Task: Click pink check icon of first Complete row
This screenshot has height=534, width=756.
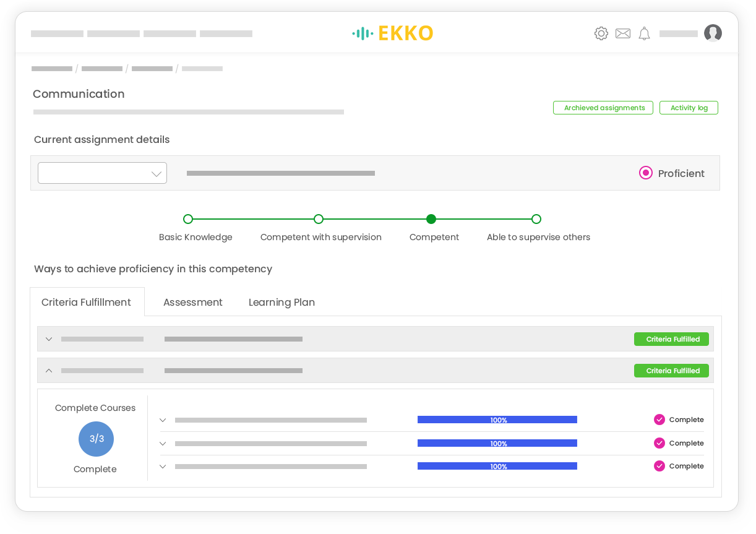Action: 659,420
